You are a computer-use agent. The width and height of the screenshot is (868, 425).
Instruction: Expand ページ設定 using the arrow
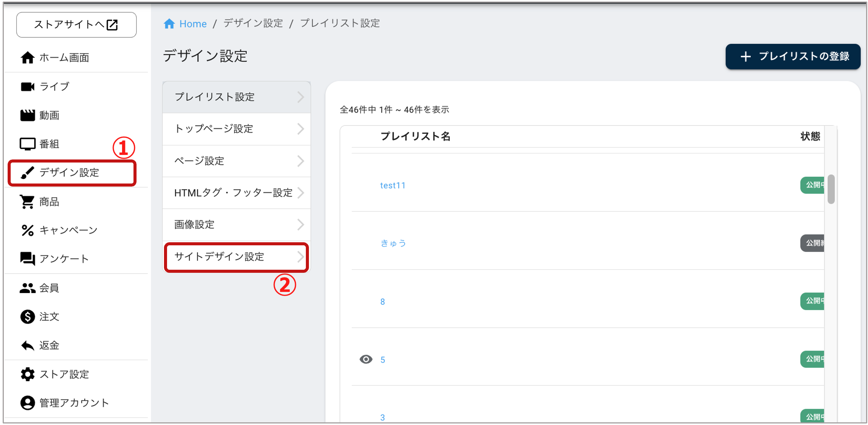pos(301,161)
